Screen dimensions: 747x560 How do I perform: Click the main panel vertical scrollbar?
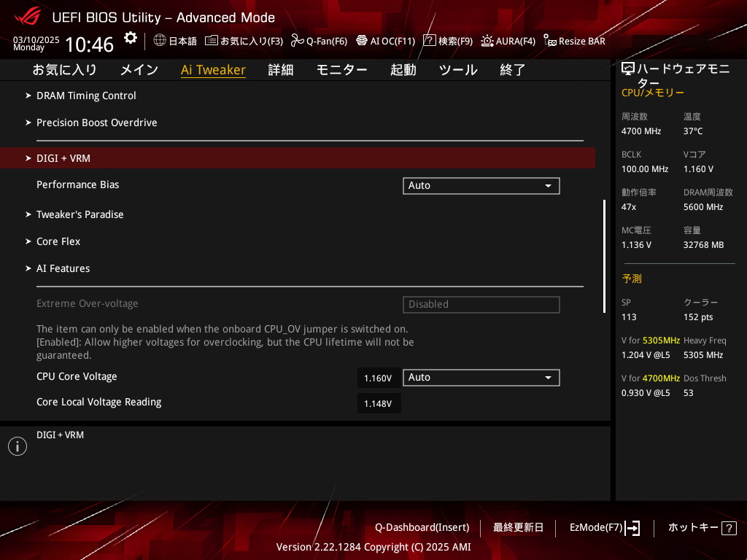pos(604,256)
